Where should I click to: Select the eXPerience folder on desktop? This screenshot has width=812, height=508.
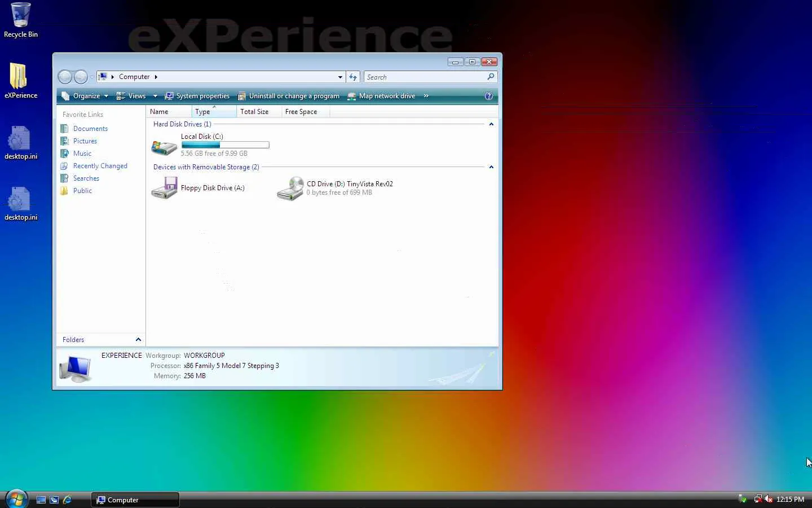click(x=21, y=80)
